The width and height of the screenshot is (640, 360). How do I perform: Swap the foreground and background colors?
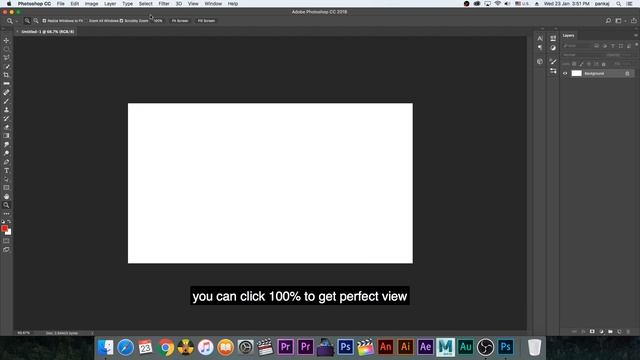pos(9,221)
